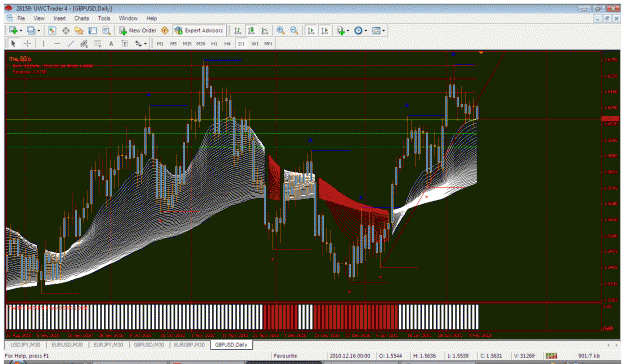Switch to the USDJPY,M30 chart tab
The image size is (625, 364).
pyautogui.click(x=26, y=345)
